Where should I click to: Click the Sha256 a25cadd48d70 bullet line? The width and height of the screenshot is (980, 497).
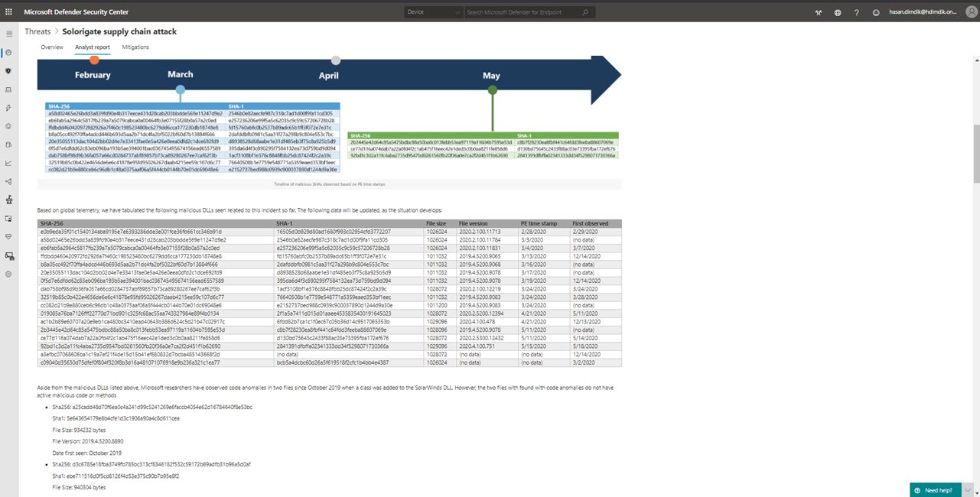(x=153, y=407)
